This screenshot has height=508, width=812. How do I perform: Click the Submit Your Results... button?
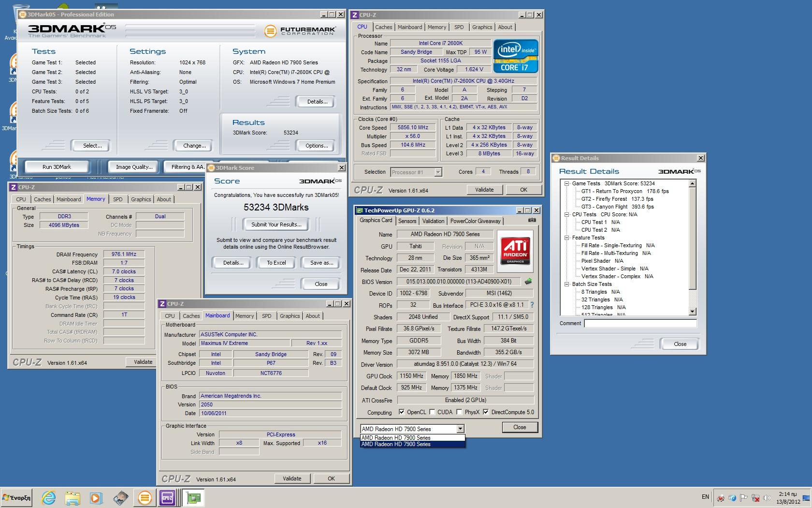[x=276, y=224]
